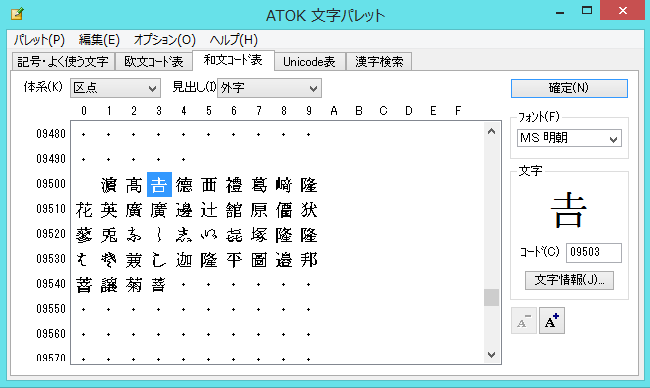Click the row label 09520
Viewport: 650px width, 388px height.
pyautogui.click(x=51, y=234)
